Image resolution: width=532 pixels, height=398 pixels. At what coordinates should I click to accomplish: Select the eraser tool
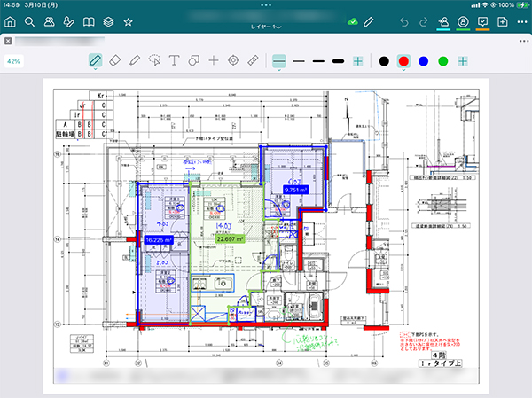[114, 60]
